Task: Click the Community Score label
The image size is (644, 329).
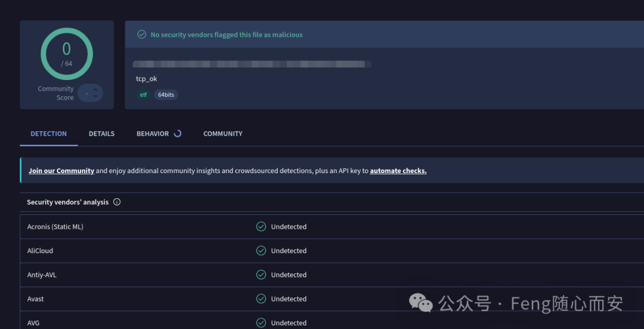Action: 56,93
